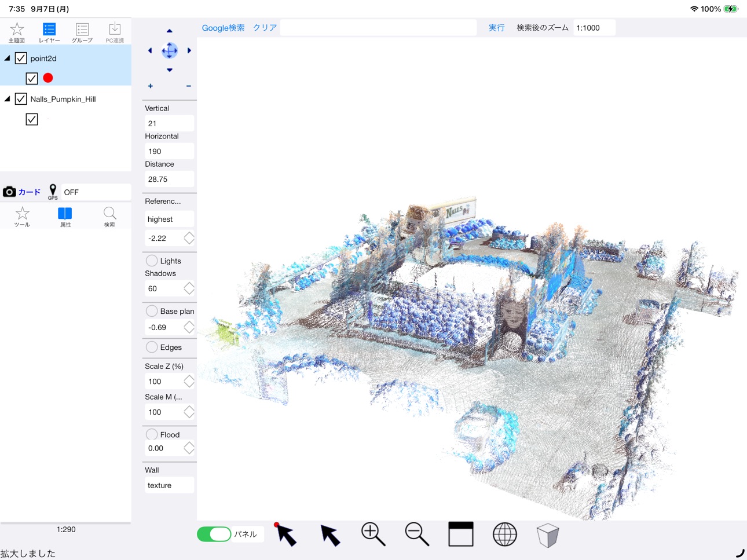Switch to the グループ tab

point(82,32)
